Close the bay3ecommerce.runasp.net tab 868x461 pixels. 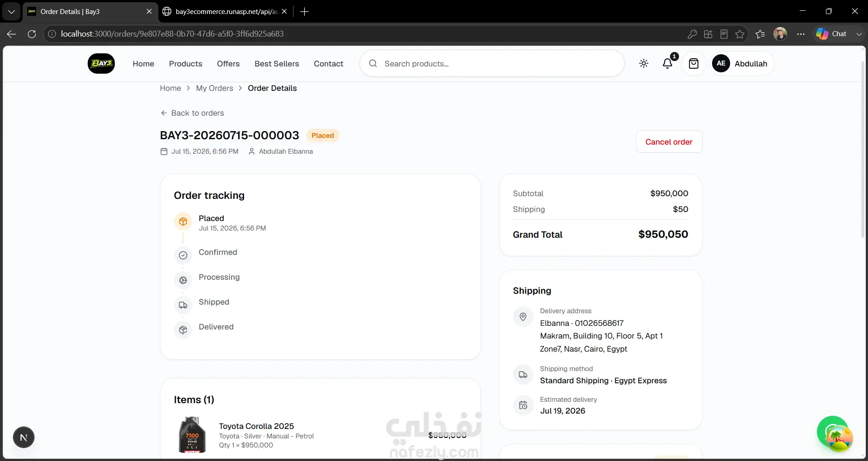coord(284,11)
